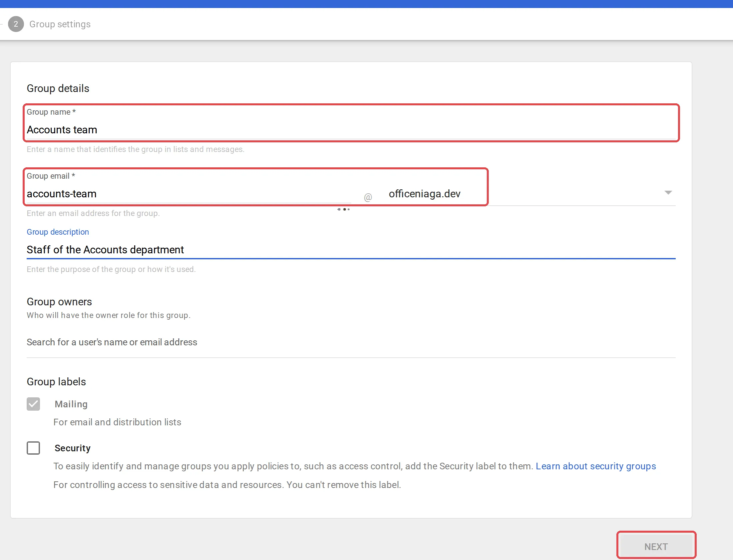Image resolution: width=733 pixels, height=560 pixels.
Task: Click the 'Enter a name that identifies the group' hint
Action: (x=136, y=149)
